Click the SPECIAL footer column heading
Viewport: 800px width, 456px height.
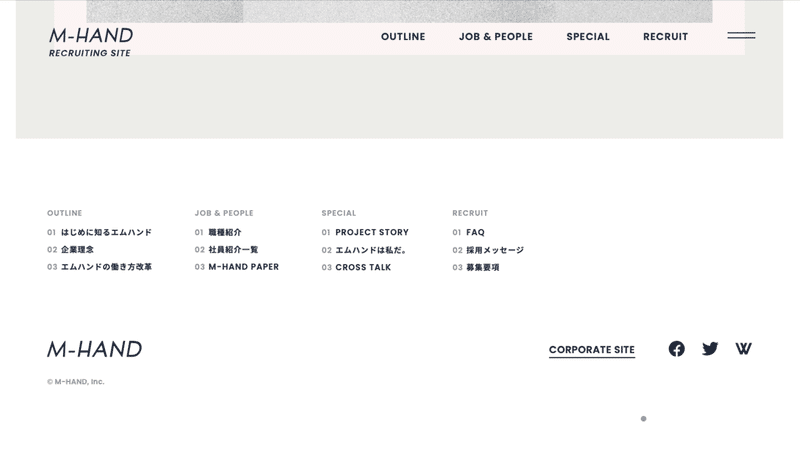click(x=339, y=213)
